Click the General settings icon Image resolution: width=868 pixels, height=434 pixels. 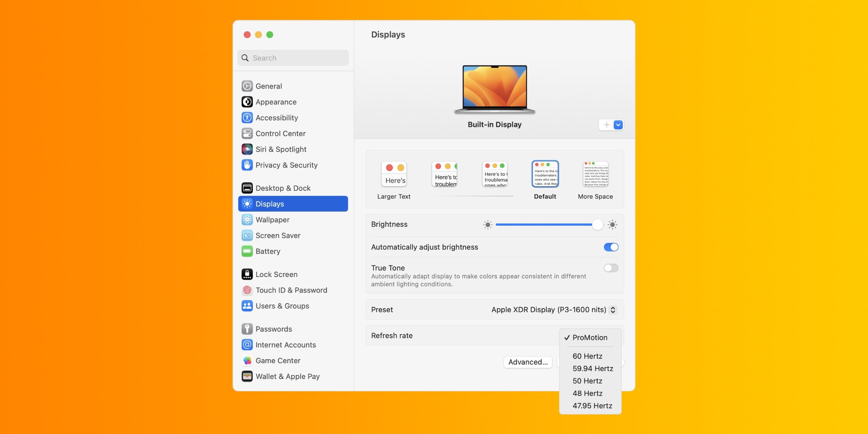tap(247, 86)
